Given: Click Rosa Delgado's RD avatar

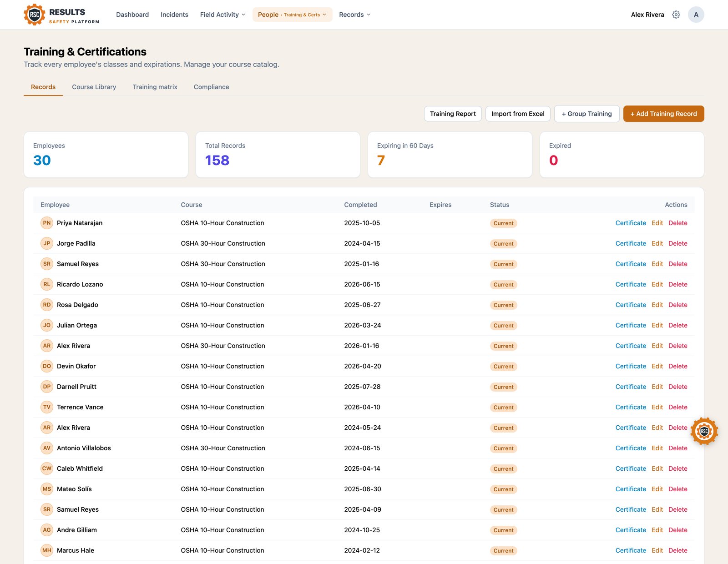Looking at the screenshot, I should coord(47,305).
